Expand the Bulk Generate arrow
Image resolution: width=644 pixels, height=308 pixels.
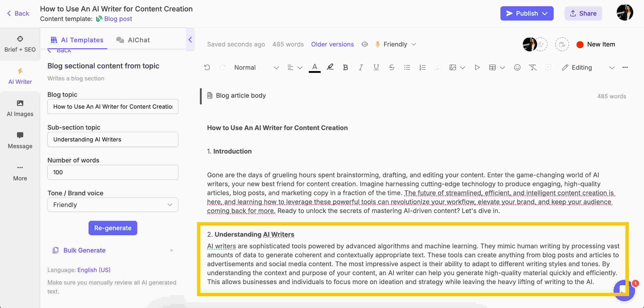(x=172, y=250)
